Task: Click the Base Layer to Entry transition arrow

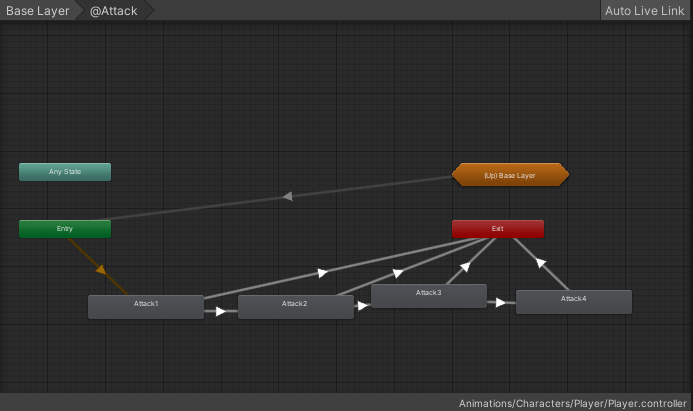Action: point(288,196)
